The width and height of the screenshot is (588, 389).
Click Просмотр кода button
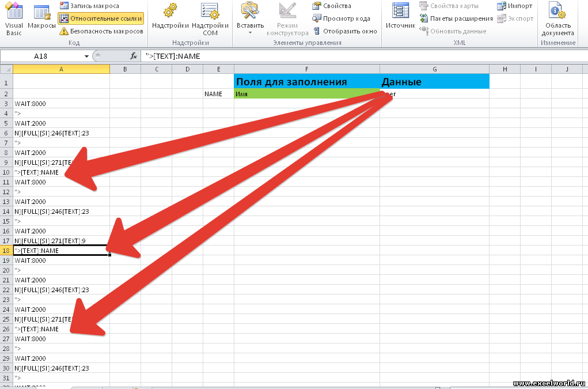[341, 18]
